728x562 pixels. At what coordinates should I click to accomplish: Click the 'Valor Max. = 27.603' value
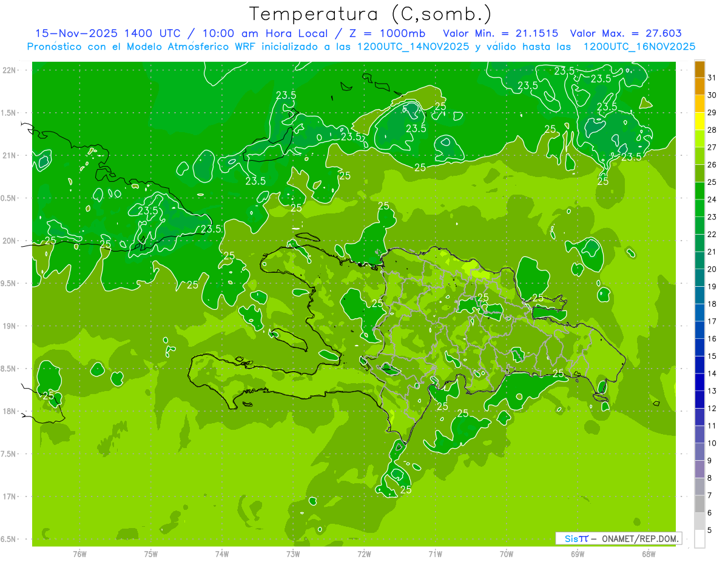626,33
